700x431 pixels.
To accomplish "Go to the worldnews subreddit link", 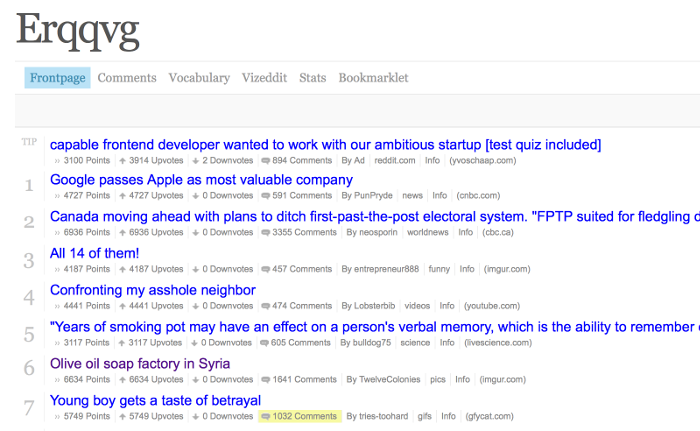I will [428, 232].
